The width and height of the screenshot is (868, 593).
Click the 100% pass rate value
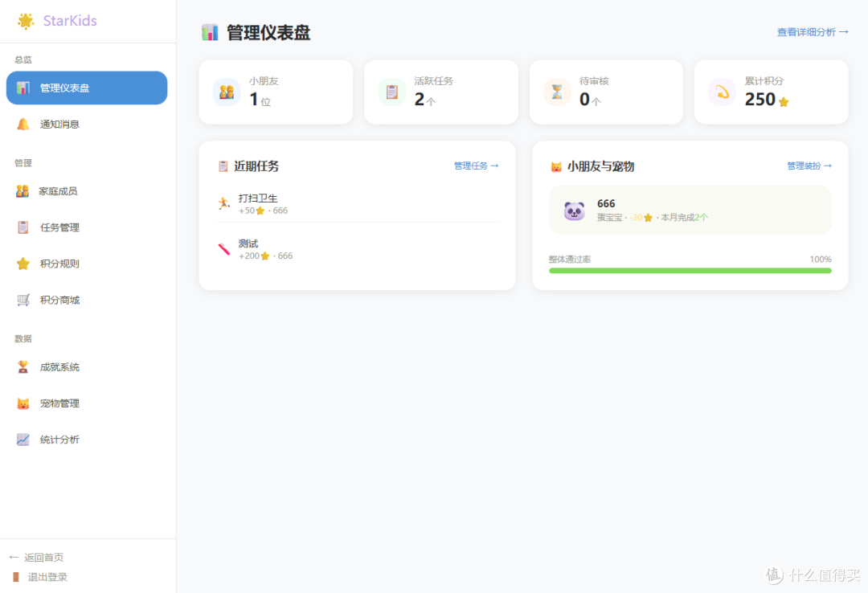821,259
